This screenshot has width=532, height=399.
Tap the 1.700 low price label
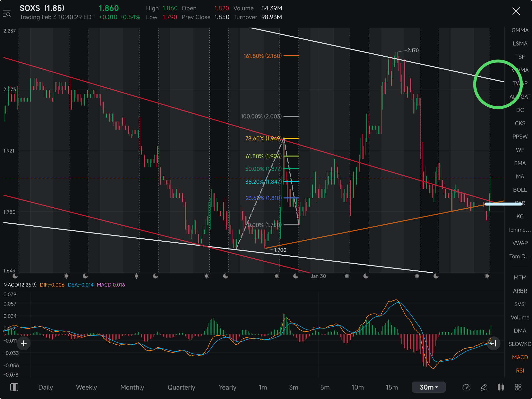[x=280, y=250]
